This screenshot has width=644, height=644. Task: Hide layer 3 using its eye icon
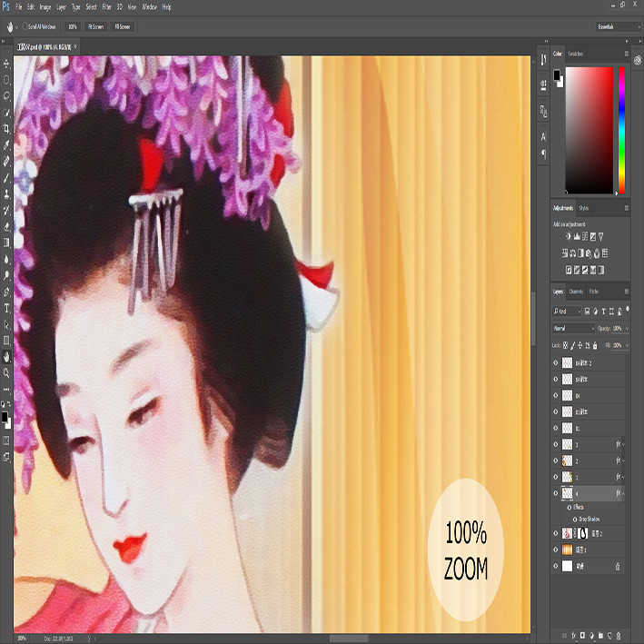pyautogui.click(x=556, y=444)
